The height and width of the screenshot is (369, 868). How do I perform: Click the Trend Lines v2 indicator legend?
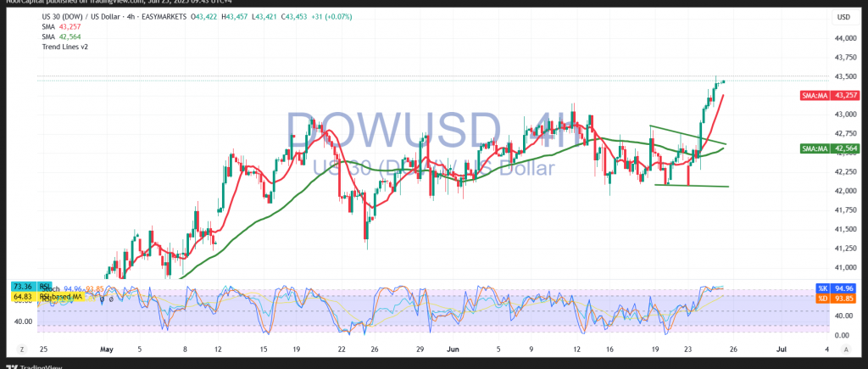[x=64, y=47]
